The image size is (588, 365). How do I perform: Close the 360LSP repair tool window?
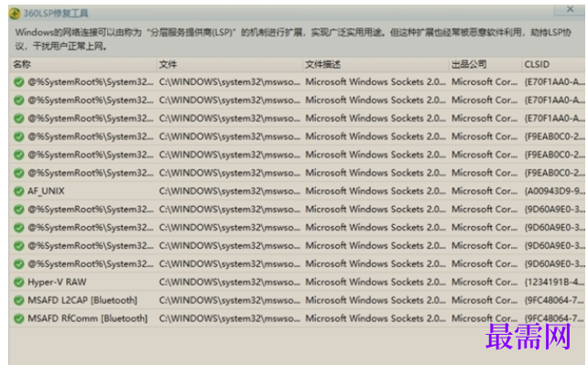click(x=570, y=9)
